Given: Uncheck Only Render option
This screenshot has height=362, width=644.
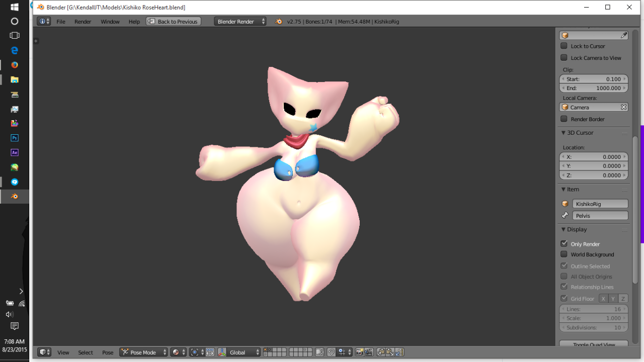Looking at the screenshot, I should pos(564,243).
